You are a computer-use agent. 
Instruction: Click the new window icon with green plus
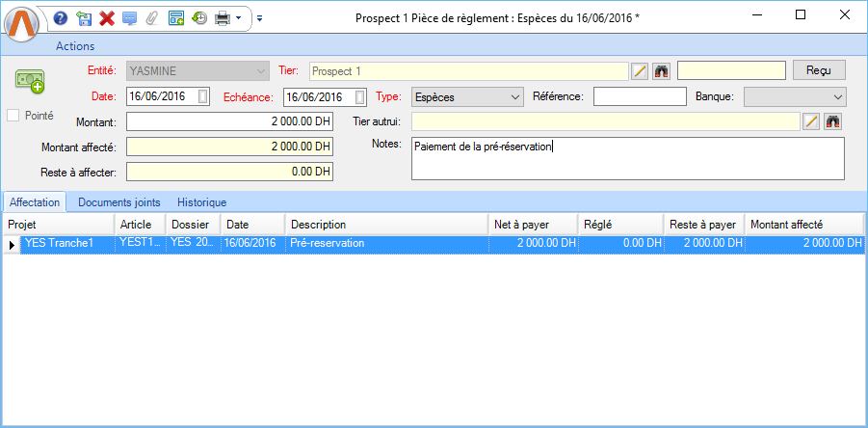(x=176, y=17)
